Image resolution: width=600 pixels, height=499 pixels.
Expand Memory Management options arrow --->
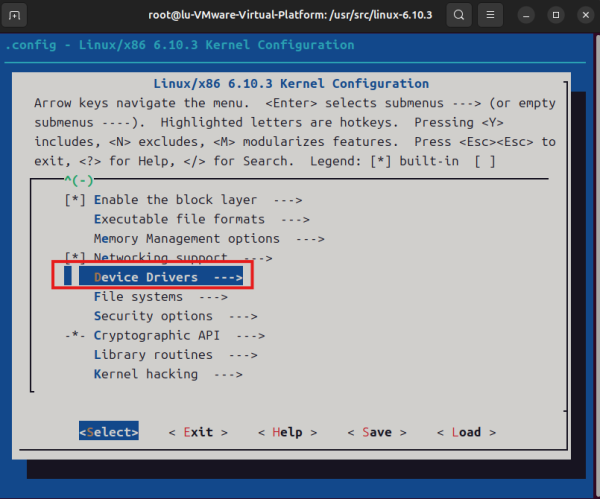(310, 239)
